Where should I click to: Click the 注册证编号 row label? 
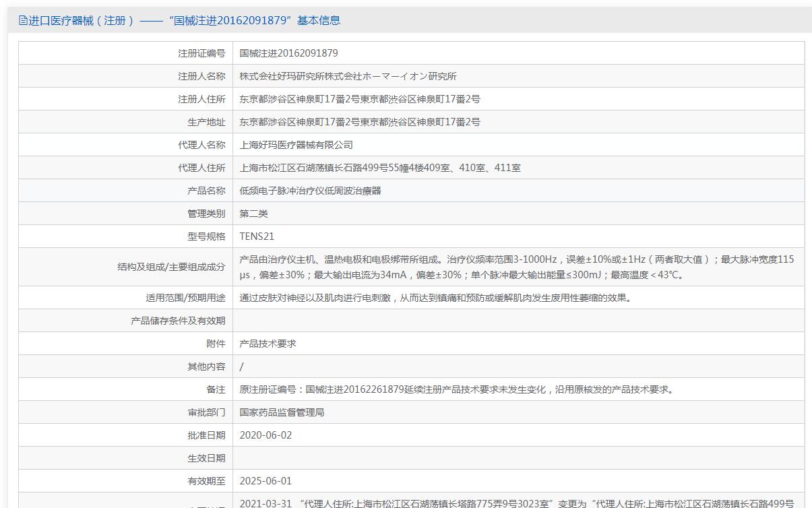click(x=201, y=53)
